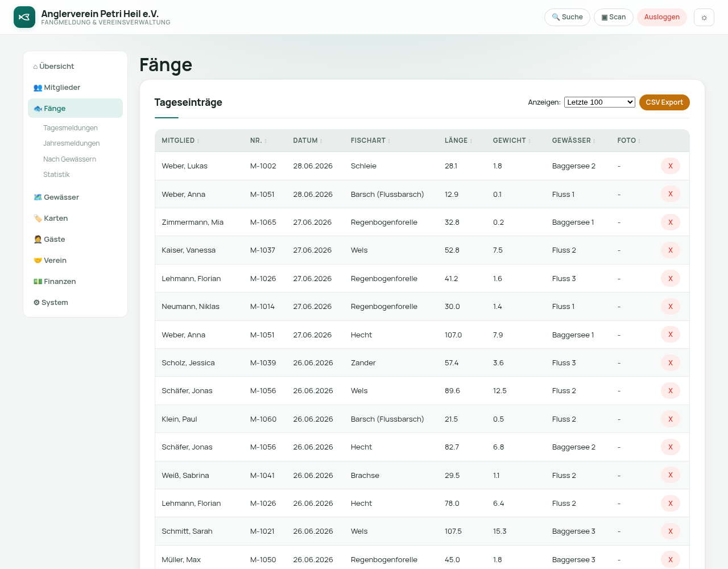Screen dimensions: 728x569
Task: Open the Suche search button
Action: (x=567, y=17)
